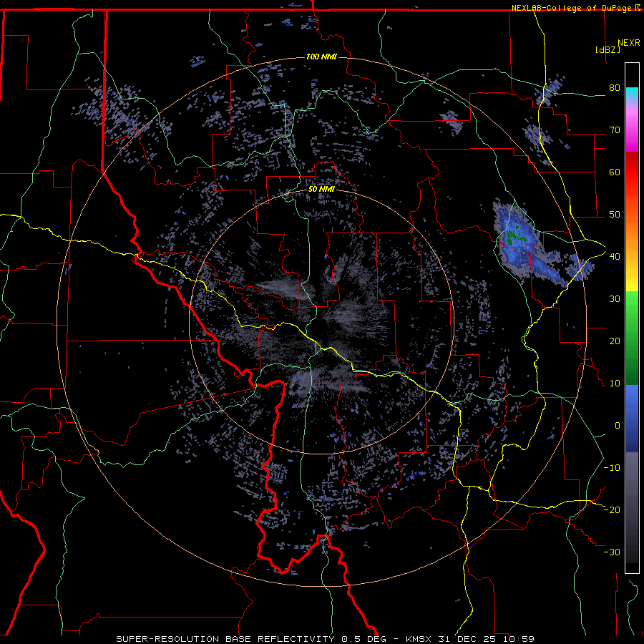Click the 100 NMI range ring label
The width and height of the screenshot is (644, 644).
pos(321,57)
